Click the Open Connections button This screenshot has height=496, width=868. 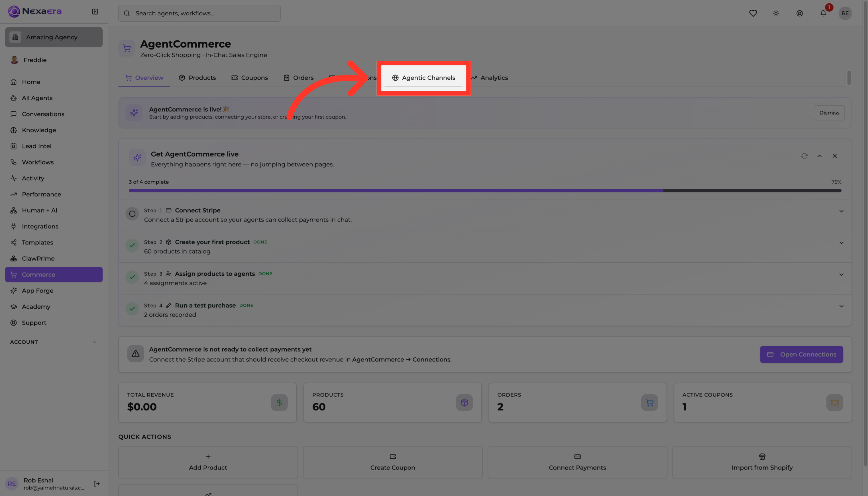(x=801, y=354)
